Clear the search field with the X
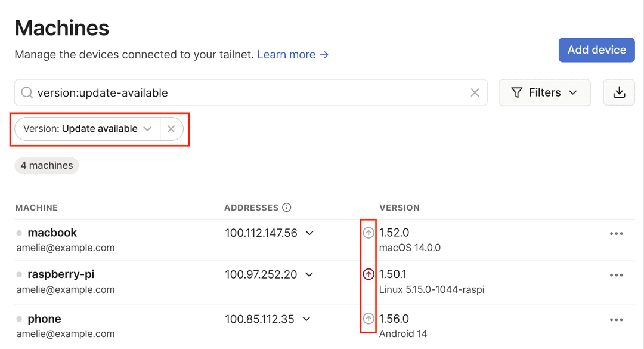 point(475,93)
